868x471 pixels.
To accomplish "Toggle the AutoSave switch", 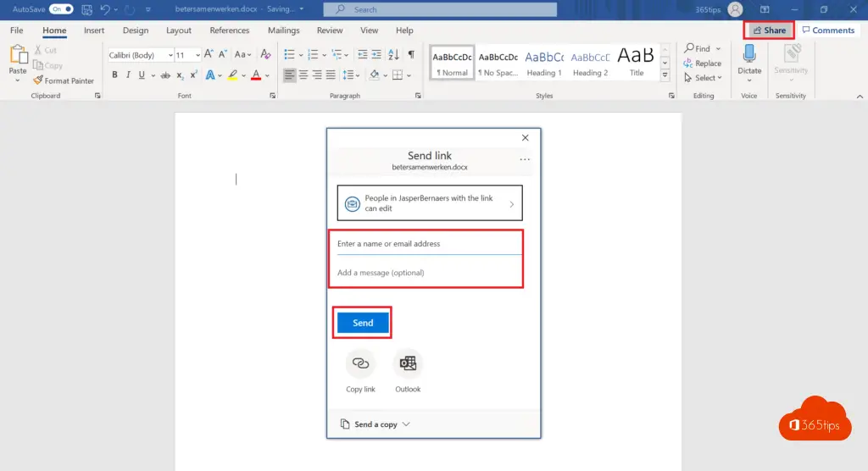I will click(61, 9).
